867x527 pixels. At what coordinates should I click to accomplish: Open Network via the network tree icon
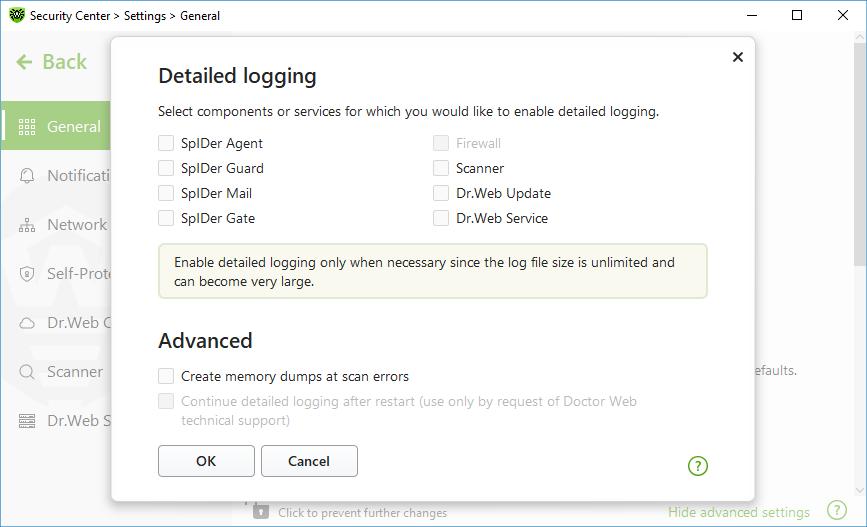tap(27, 225)
